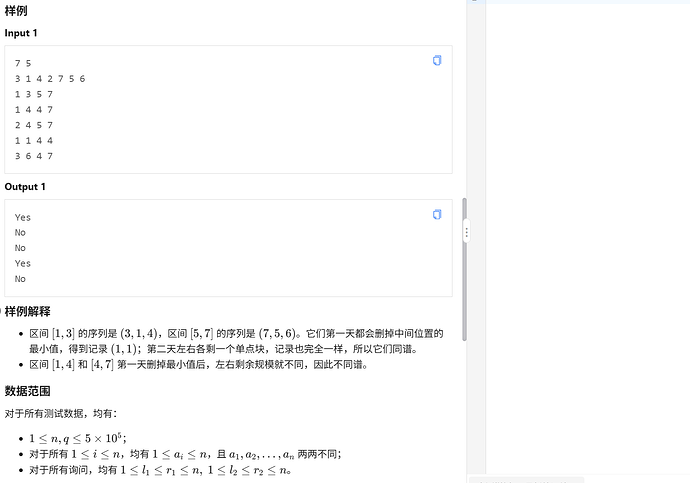690x483 pixels.
Task: Click the constraint '1 ≤ n, q ≤ 5 × 10^5'
Action: click(x=78, y=438)
